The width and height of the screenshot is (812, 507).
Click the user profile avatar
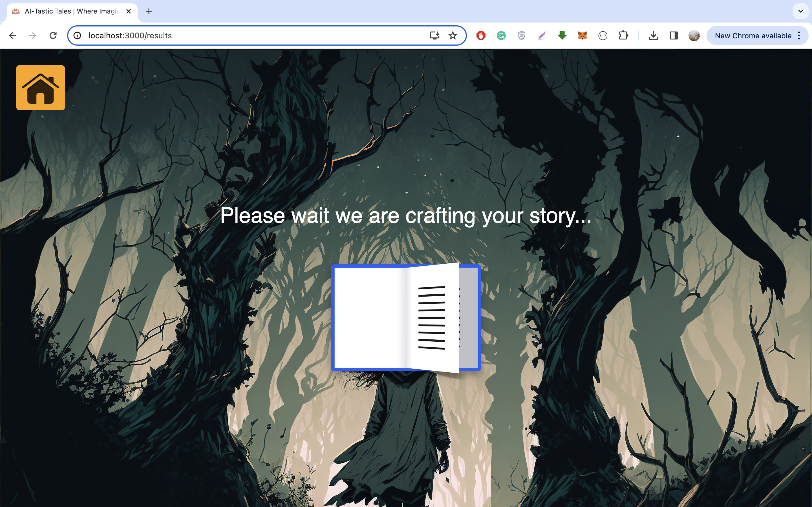click(694, 35)
